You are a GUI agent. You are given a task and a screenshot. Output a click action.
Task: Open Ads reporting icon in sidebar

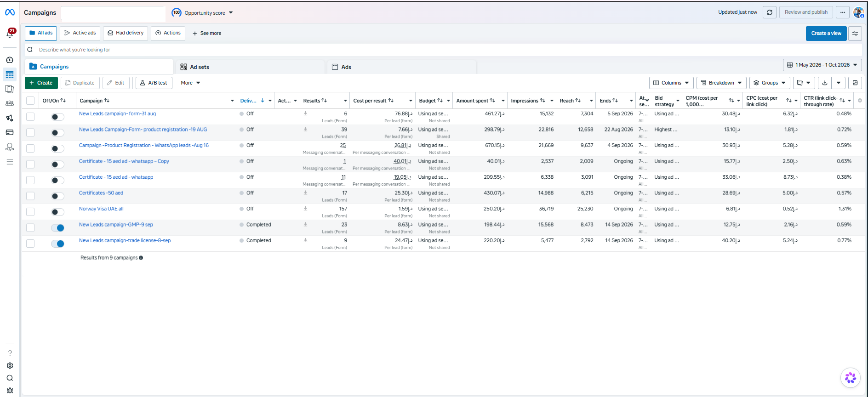coord(10,89)
